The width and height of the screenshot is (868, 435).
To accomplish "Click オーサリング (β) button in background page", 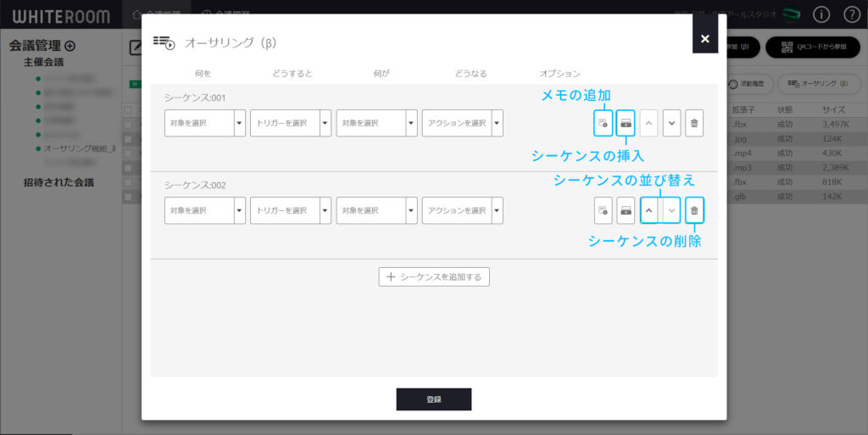I will [818, 84].
